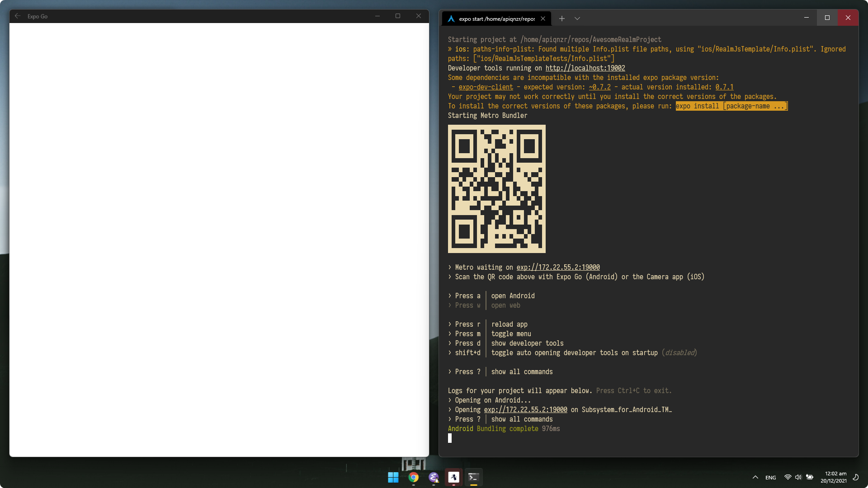Screen dimensions: 868x488
Task: Click the terminal cursor prompt
Action: pyautogui.click(x=450, y=438)
